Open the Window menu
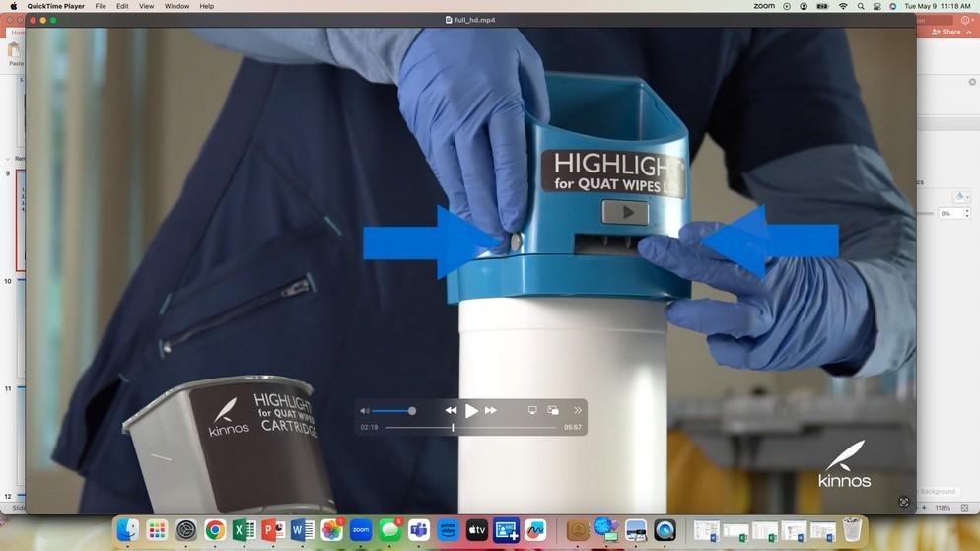The width and height of the screenshot is (980, 551). click(x=176, y=6)
